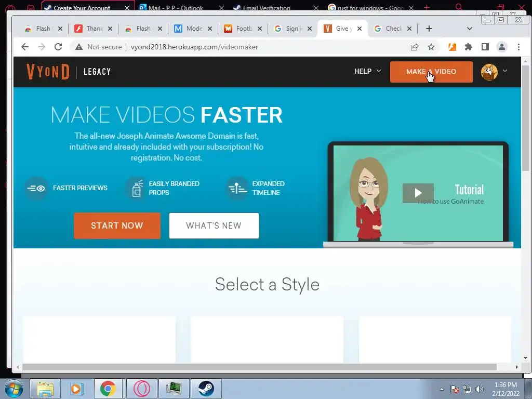Open the Steam taskbar icon
The height and width of the screenshot is (399, 532).
click(206, 389)
